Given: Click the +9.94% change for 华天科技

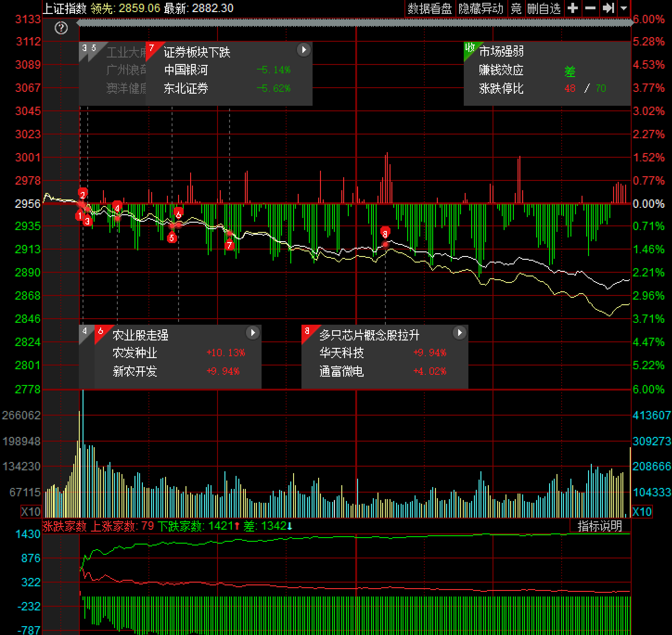Looking at the screenshot, I should click(430, 353).
